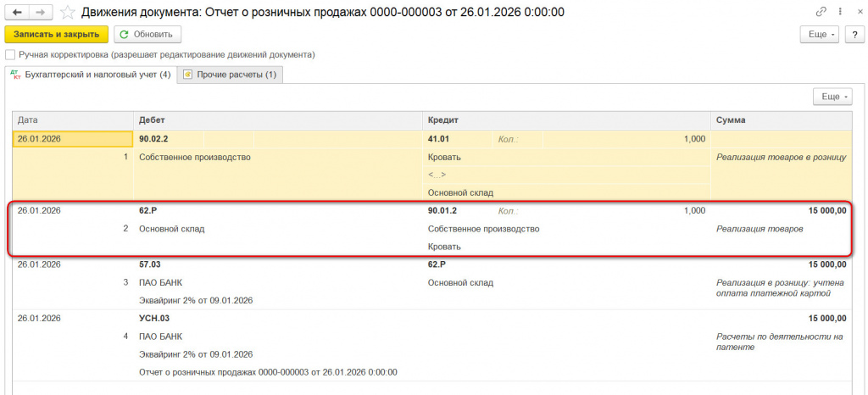Click Отчет о розничных продажах subconto cell

[269, 372]
